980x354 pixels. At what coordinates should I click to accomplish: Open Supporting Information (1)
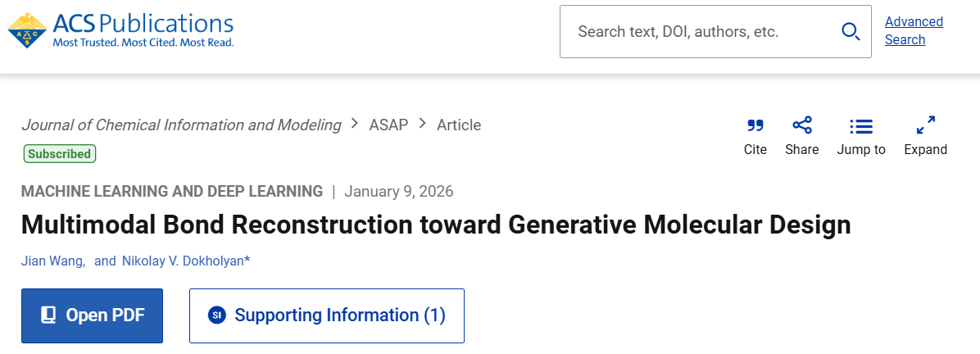coord(326,315)
